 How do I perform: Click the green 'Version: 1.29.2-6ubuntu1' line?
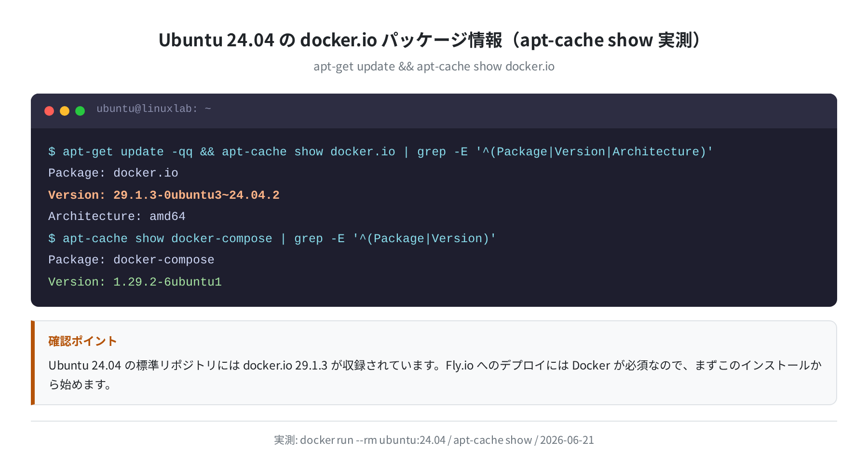click(135, 282)
